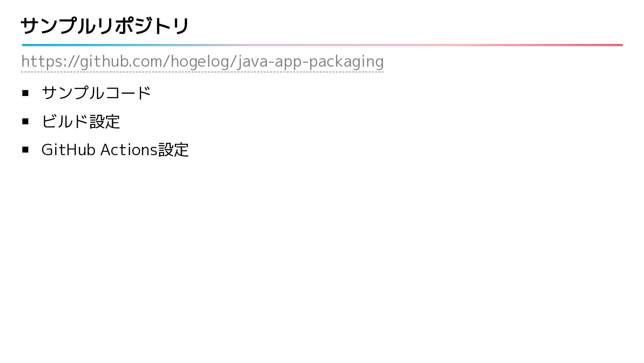Viewport: 644px width, 363px height.
Task: Click the word "GitHub" in the third bullet
Action: point(68,150)
